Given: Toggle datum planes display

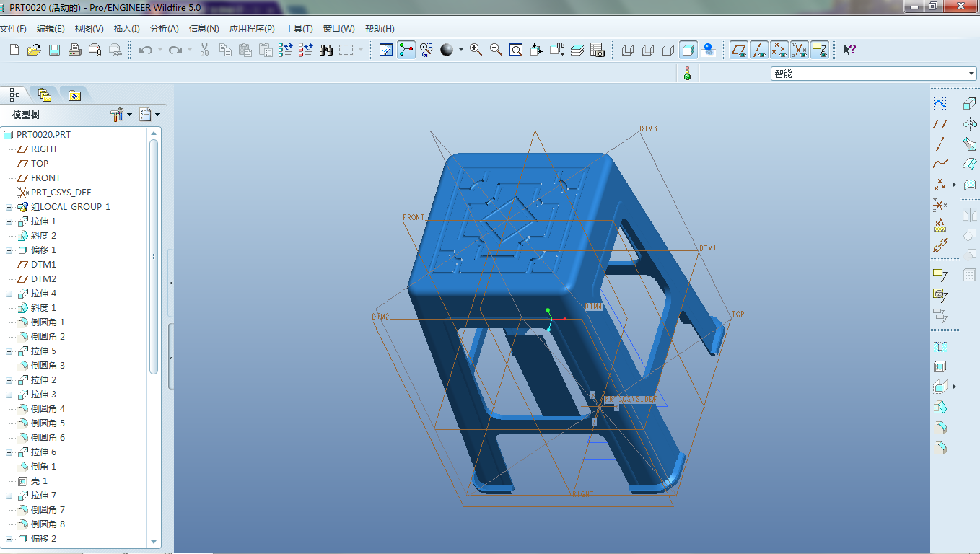Looking at the screenshot, I should (738, 50).
